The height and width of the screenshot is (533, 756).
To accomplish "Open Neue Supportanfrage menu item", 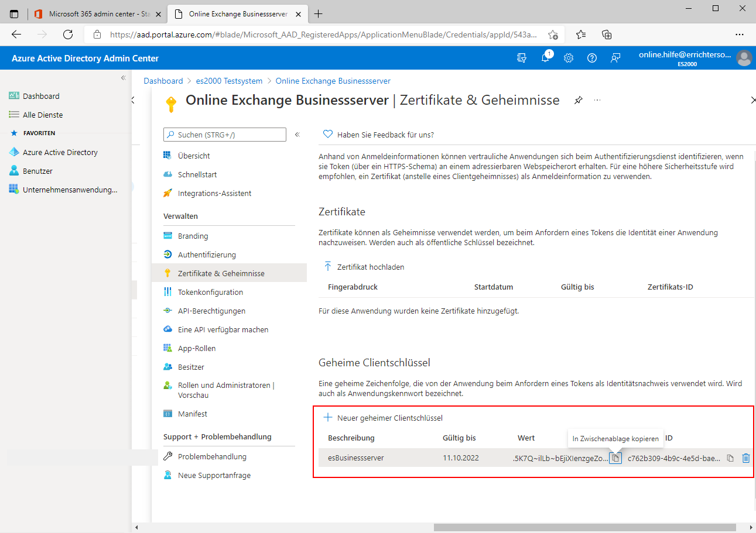I will point(214,475).
